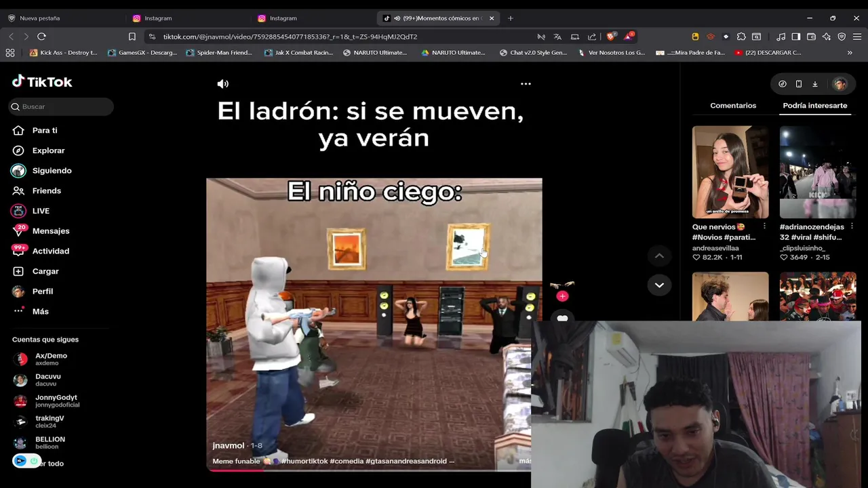This screenshot has height=488, width=868.
Task: Open a new browser tab
Action: pyautogui.click(x=511, y=18)
